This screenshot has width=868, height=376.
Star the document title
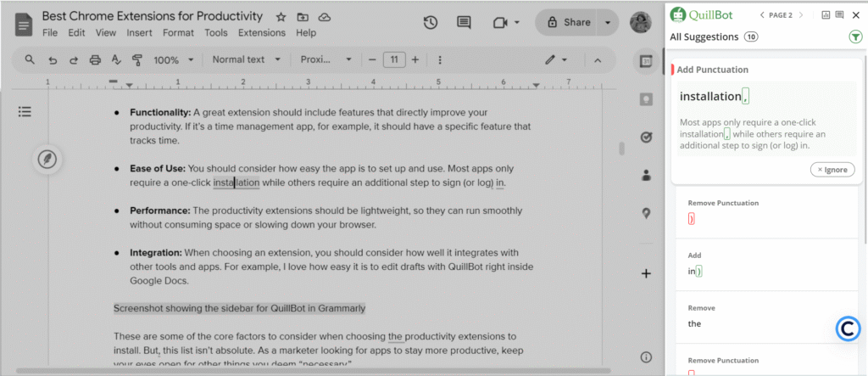coord(281,17)
